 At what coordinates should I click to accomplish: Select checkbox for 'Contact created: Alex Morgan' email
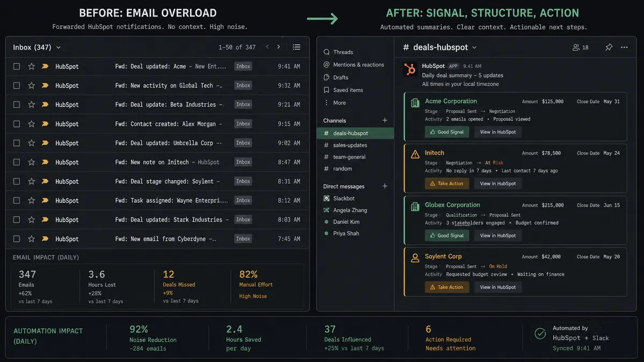(x=17, y=124)
